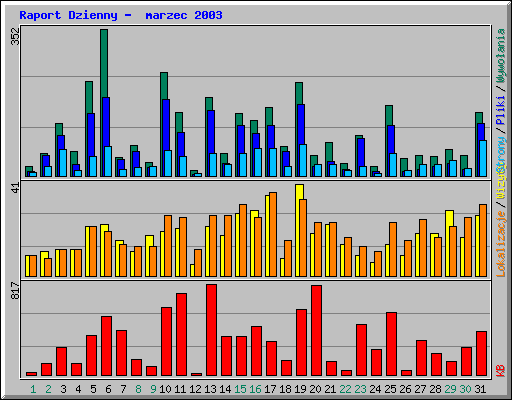Image resolution: width=512 pixels, height=400 pixels.
Task: Click the day 31 label on the axis
Action: 480,389
